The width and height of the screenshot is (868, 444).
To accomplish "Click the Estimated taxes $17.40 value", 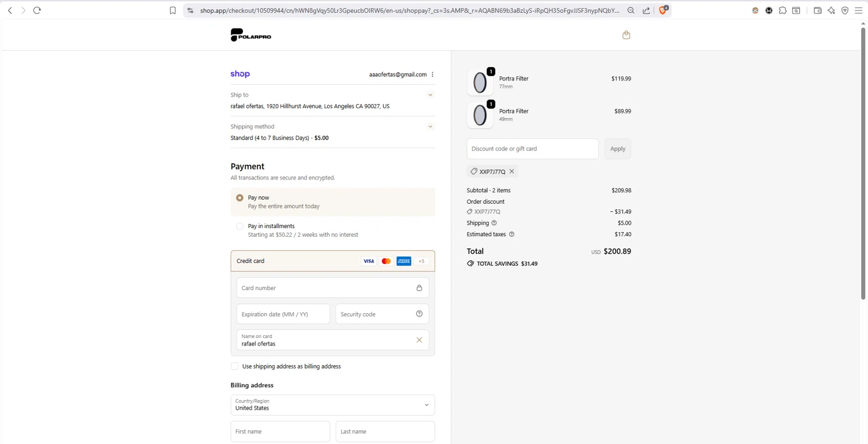I will (x=623, y=234).
